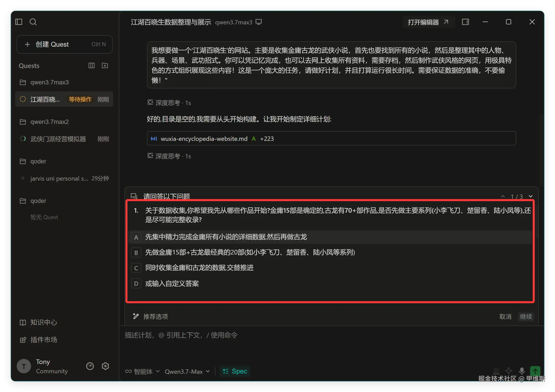This screenshot has height=392, width=555.
Task: Click the 暂无 Quest placeholder text
Action: (44, 217)
